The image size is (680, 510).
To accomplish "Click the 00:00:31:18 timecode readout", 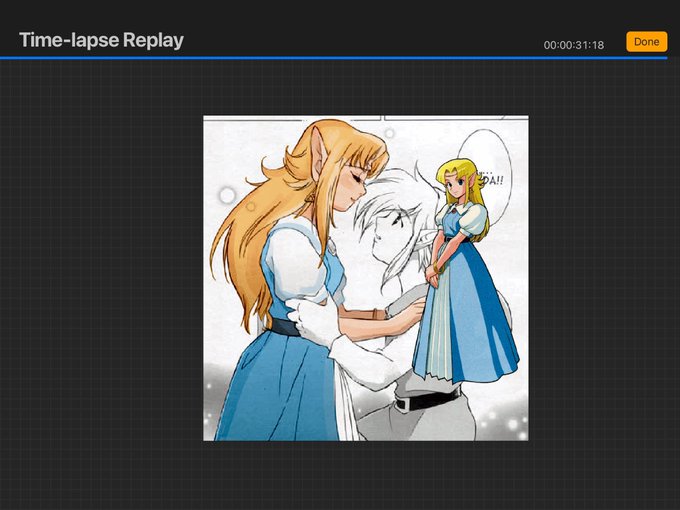I will click(573, 45).
